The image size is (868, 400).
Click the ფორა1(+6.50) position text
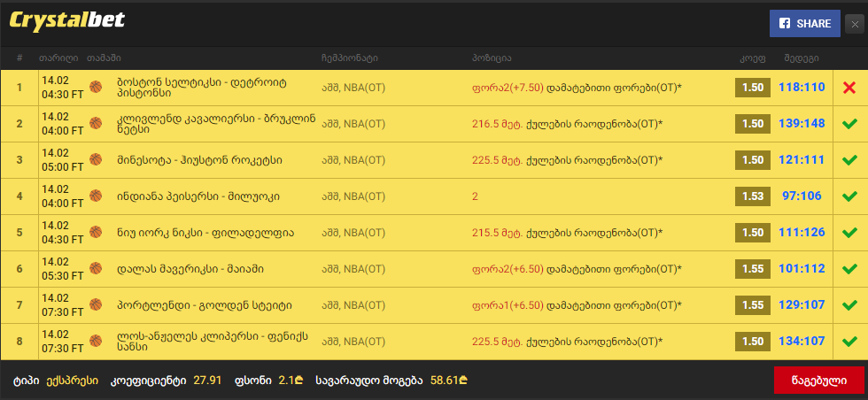point(508,305)
